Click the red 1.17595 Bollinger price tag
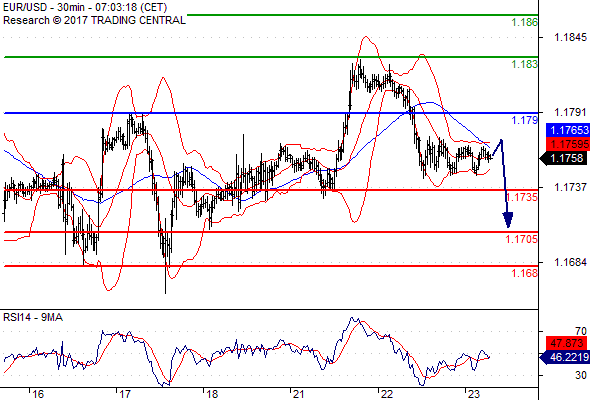The width and height of the screenshot is (590, 400). tap(567, 144)
